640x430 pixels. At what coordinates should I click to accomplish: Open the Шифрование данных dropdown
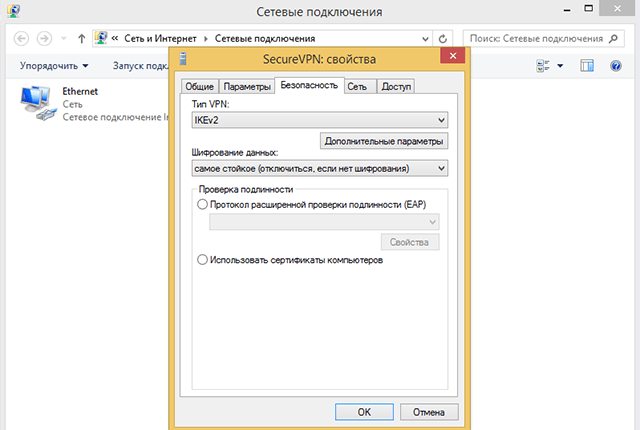pos(320,168)
